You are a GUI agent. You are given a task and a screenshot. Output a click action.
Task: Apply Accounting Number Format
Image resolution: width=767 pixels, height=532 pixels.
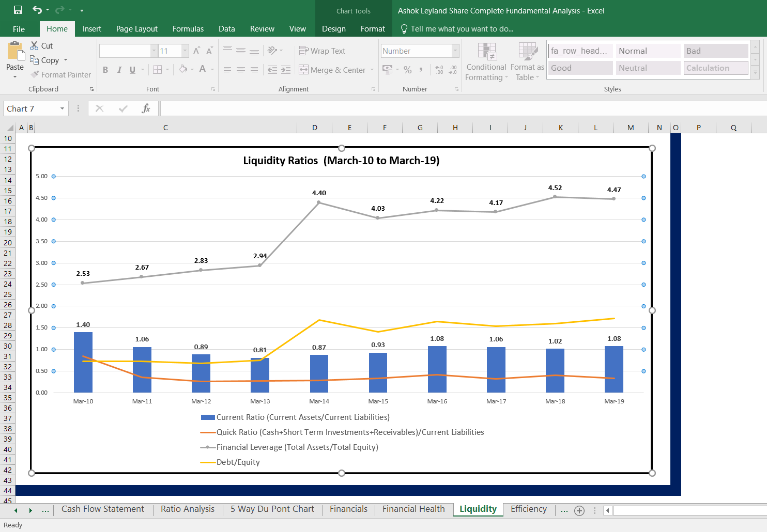click(387, 69)
